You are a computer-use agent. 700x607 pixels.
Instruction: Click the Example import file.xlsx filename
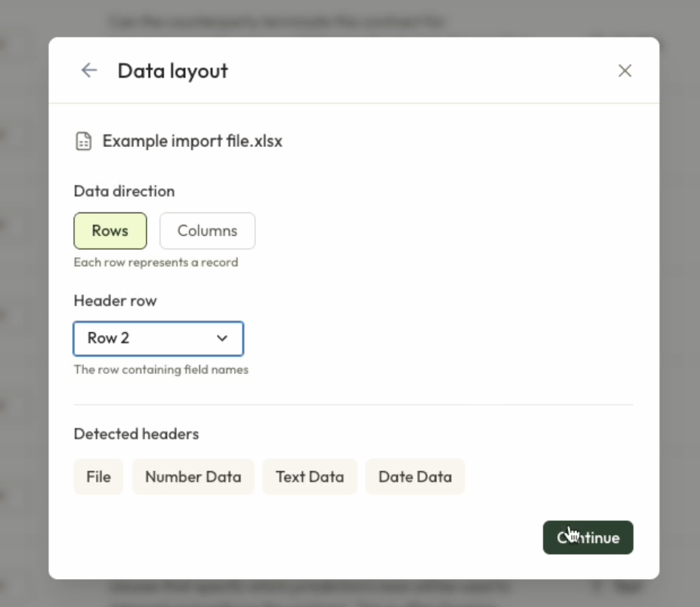click(x=192, y=141)
